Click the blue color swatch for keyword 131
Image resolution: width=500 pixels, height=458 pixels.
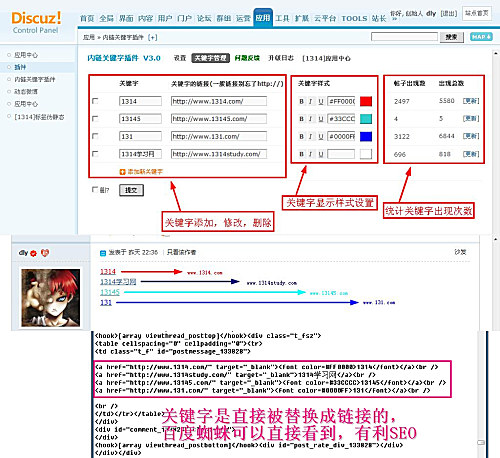point(366,136)
